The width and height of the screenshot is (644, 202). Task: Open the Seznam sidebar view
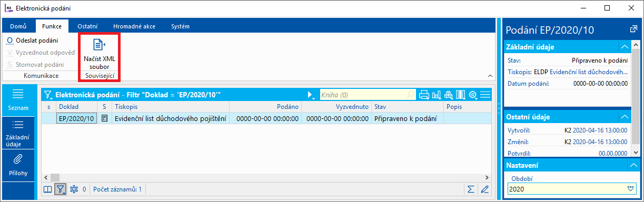(18, 99)
